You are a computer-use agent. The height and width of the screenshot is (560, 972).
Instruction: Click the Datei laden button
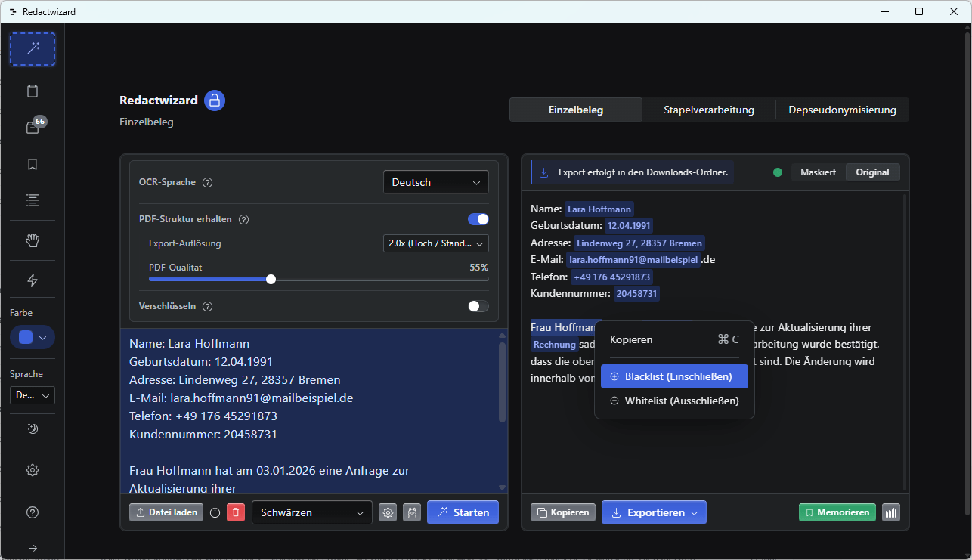pyautogui.click(x=166, y=512)
